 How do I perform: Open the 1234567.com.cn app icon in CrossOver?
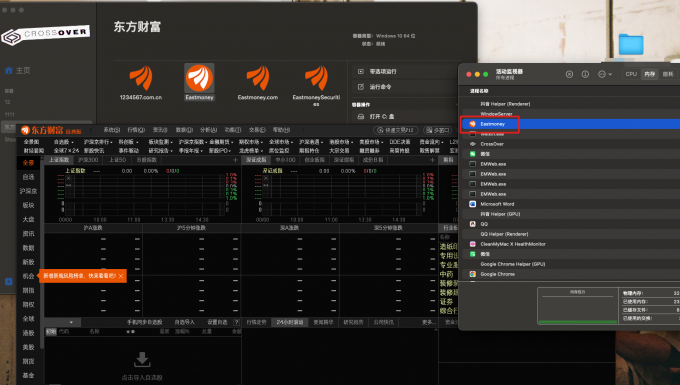coord(141,78)
